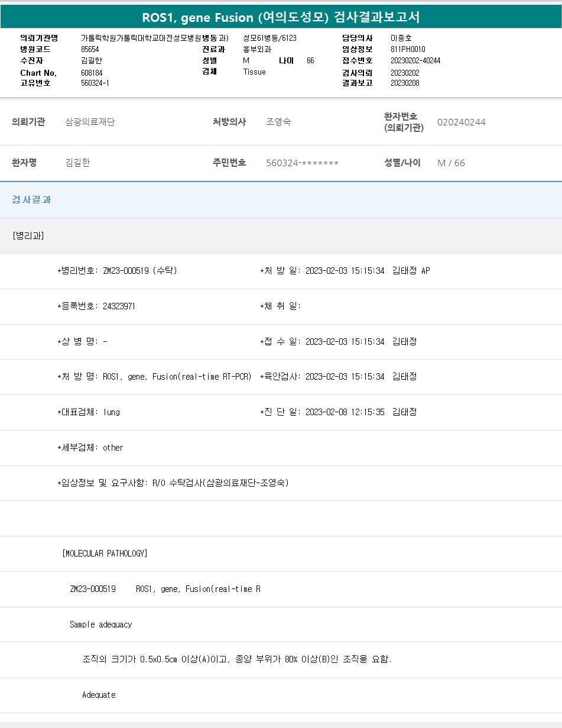Click the ROS1 gene Fusion report title banner
The width and height of the screenshot is (562, 728).
tap(281, 17)
